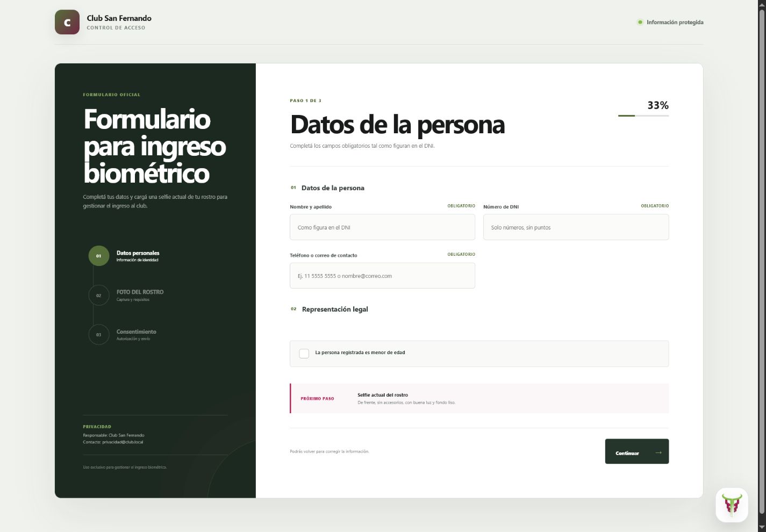This screenshot has height=532, width=766.
Task: Open the floating green bull widget icon
Action: (732, 505)
